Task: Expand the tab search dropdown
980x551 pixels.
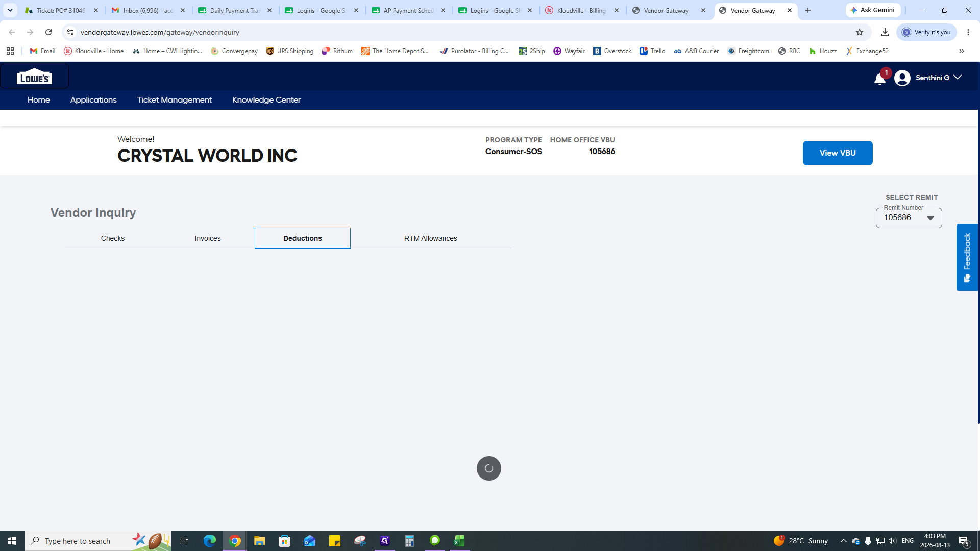Action: click(x=10, y=10)
